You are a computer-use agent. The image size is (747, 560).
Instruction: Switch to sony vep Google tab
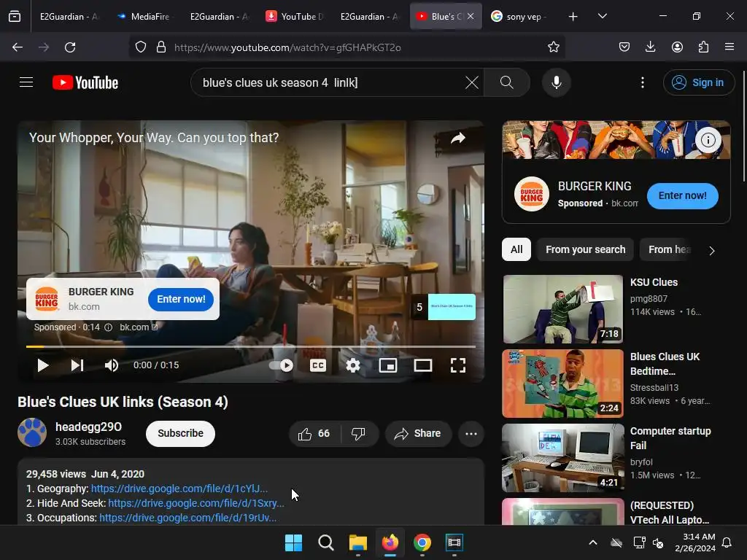click(x=519, y=17)
